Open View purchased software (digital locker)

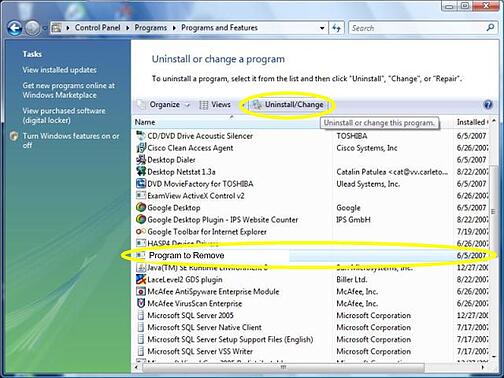point(64,115)
